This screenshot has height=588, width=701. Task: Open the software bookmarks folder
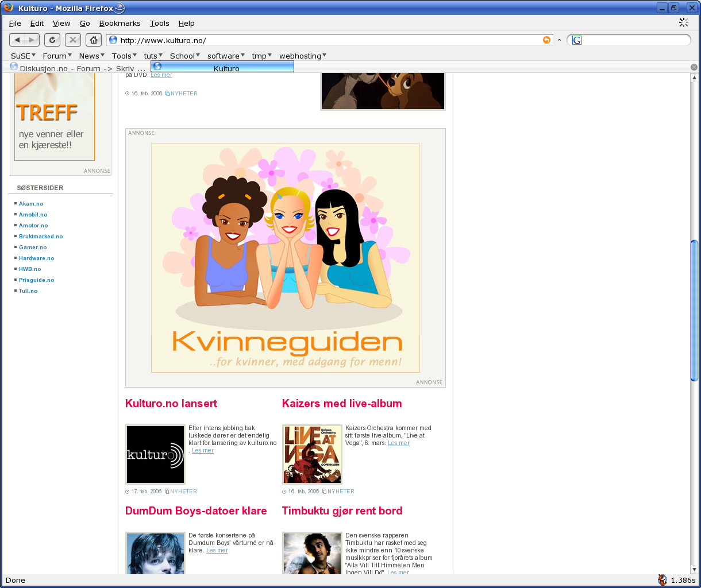(x=226, y=56)
